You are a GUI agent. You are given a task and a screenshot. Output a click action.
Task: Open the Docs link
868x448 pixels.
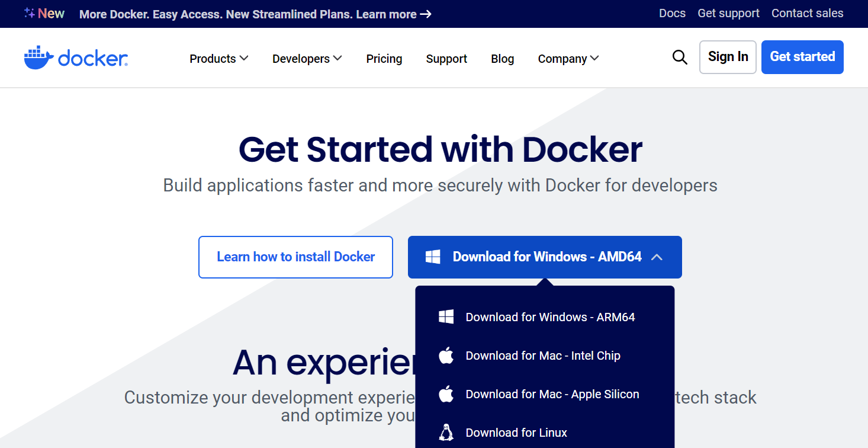pos(672,13)
